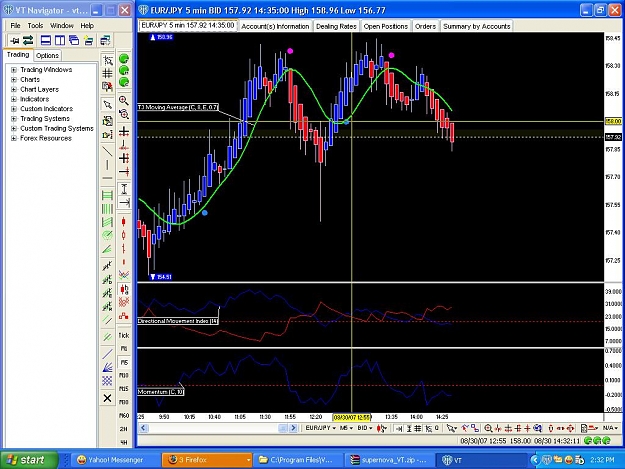Switch to Open Positions tab
The height and width of the screenshot is (469, 625).
[385, 26]
